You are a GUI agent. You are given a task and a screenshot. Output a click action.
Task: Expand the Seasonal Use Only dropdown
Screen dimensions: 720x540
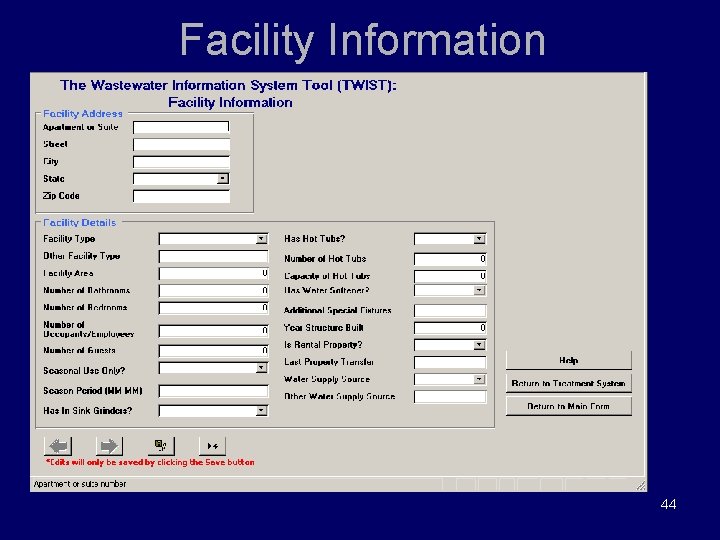[x=262, y=368]
